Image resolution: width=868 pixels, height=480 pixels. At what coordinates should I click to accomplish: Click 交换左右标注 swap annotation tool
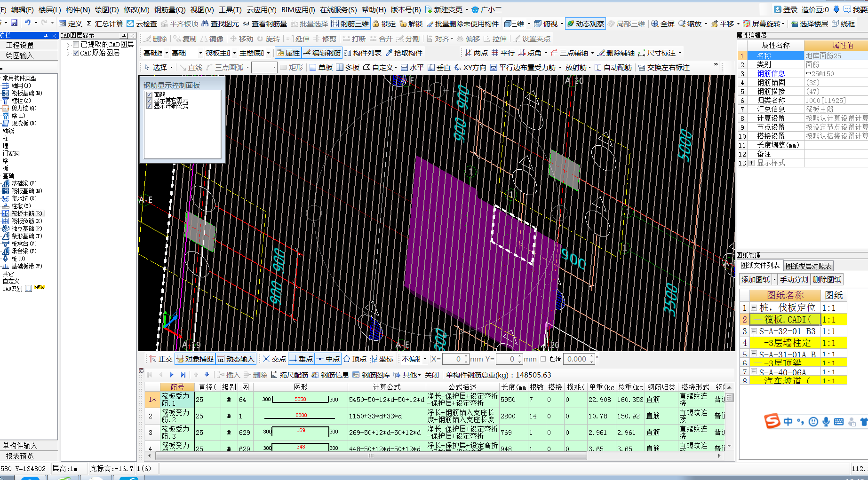(x=664, y=67)
